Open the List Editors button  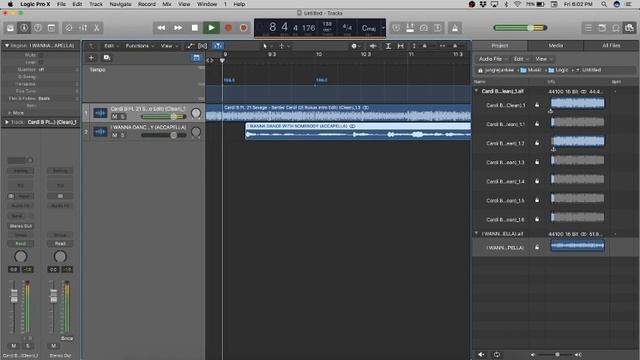click(588, 28)
